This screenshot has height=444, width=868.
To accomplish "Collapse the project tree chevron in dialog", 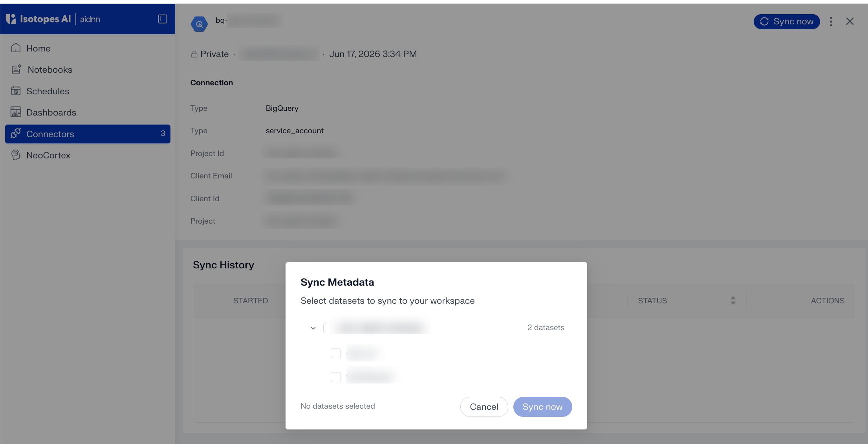I will coord(313,328).
